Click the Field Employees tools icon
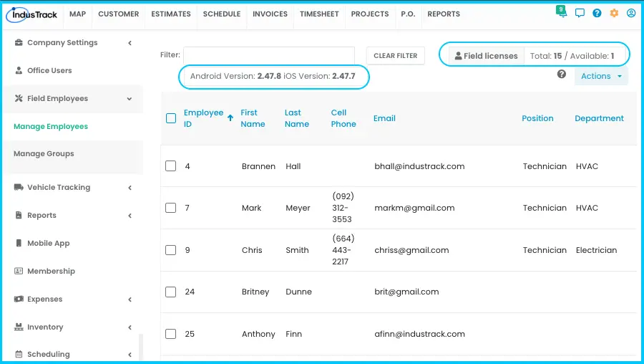The width and height of the screenshot is (644, 364). click(19, 98)
